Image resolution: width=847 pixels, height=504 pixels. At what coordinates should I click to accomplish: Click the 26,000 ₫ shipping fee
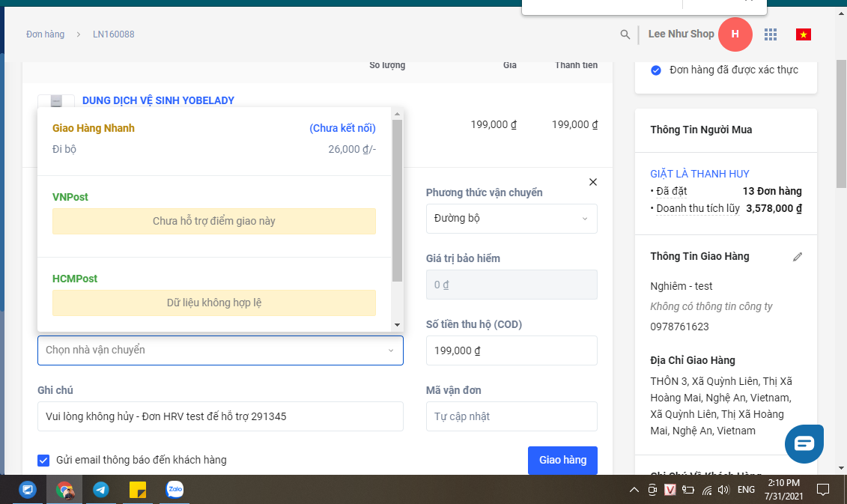pos(352,149)
